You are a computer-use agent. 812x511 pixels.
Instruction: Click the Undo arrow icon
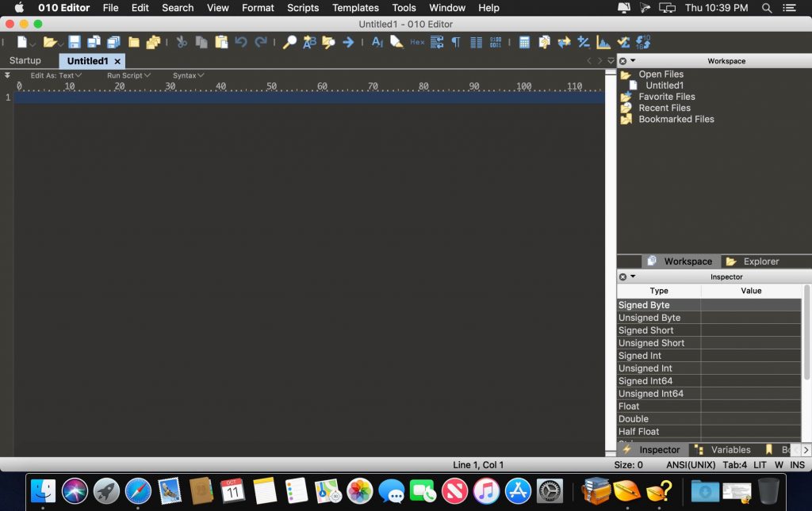(242, 42)
